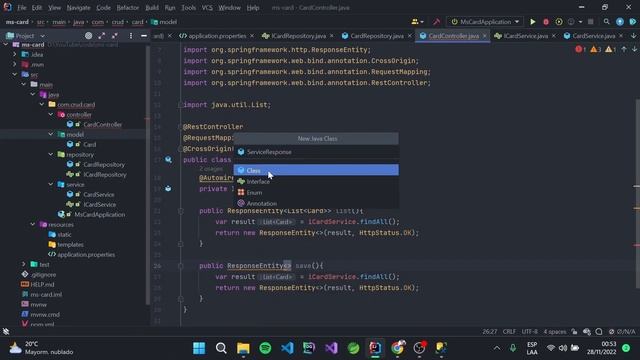Jump to previous highlighted error arrow
Image resolution: width=640 pixels, height=360 pixels.
(624, 49)
